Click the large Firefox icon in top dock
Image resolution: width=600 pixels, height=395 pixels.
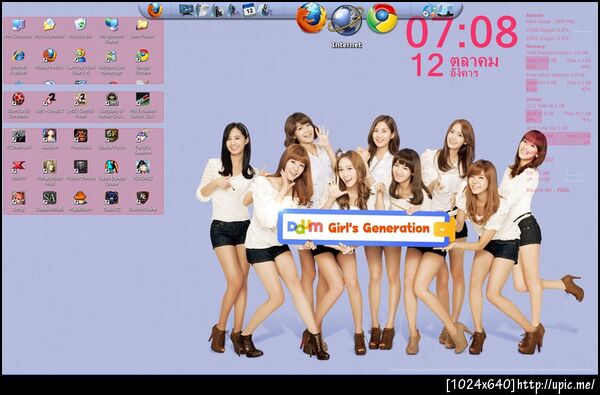point(311,18)
